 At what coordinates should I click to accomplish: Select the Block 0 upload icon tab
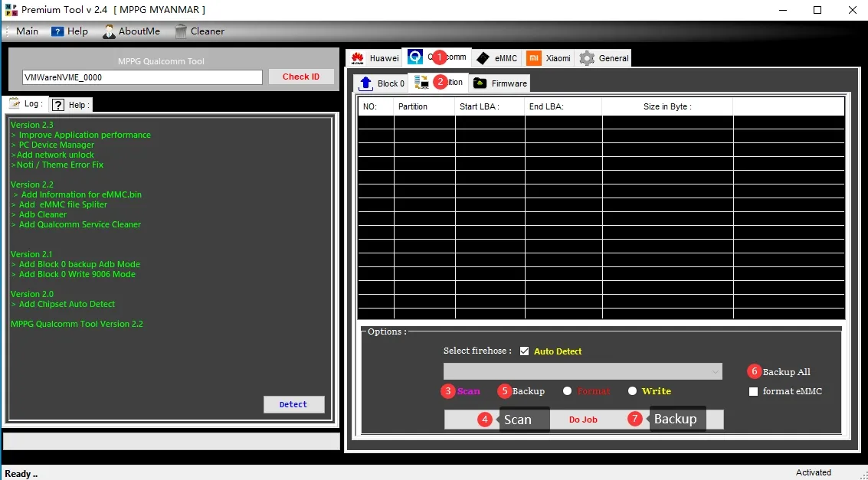pyautogui.click(x=382, y=83)
